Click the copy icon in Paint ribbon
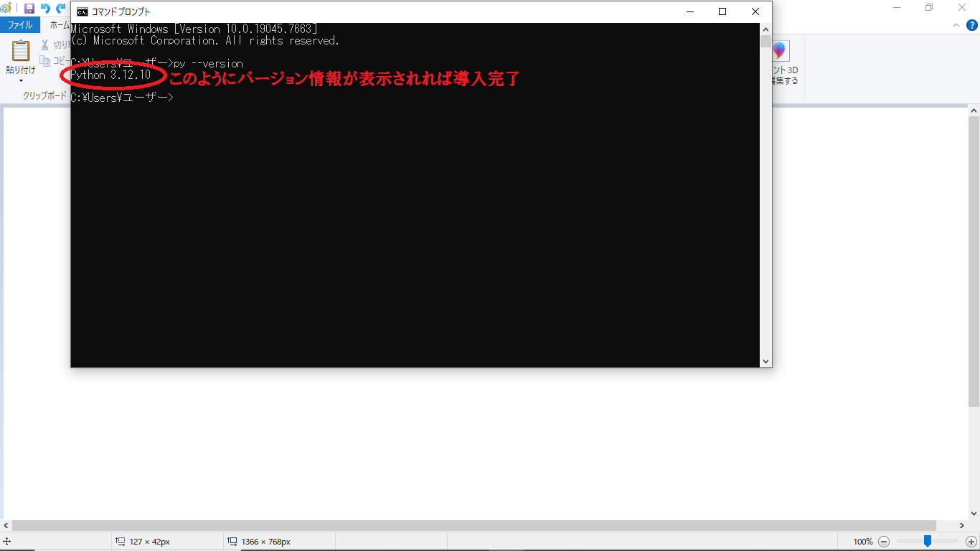The width and height of the screenshot is (980, 551). (45, 61)
